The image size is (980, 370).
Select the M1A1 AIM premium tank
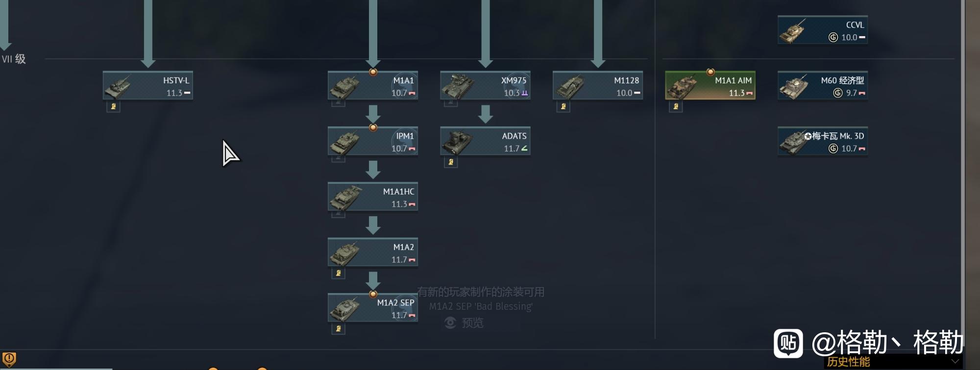(710, 86)
